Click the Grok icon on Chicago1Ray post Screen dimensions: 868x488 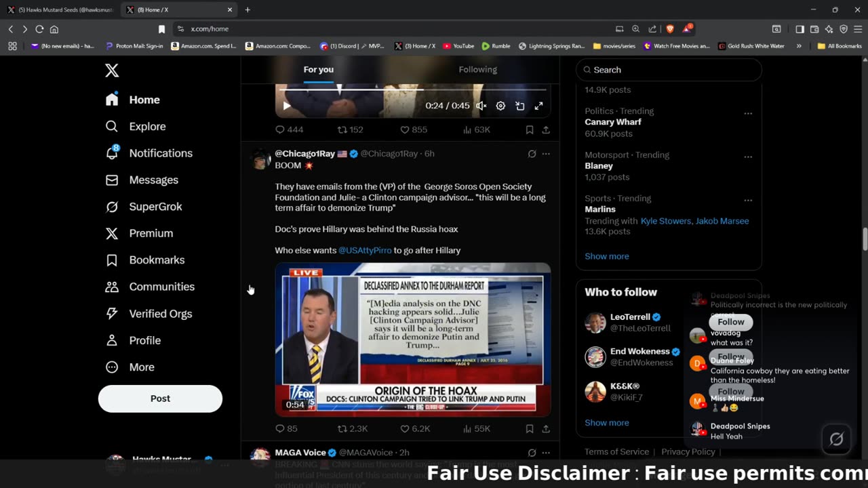coord(532,154)
